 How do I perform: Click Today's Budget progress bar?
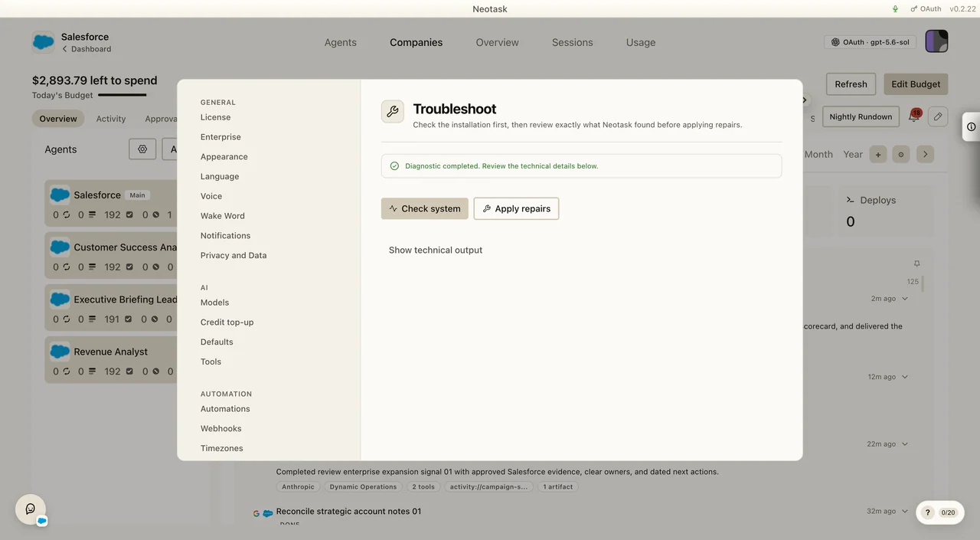pyautogui.click(x=122, y=95)
